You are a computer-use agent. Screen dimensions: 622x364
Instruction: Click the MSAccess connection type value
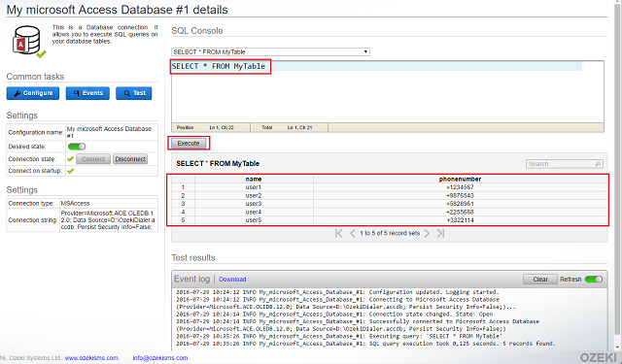[x=75, y=203]
